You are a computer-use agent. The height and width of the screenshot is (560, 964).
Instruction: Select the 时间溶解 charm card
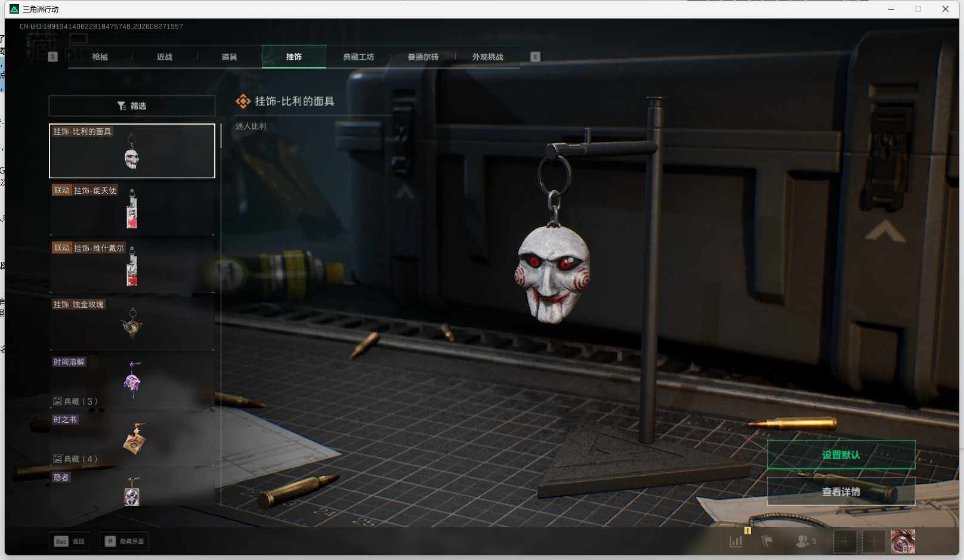click(x=132, y=381)
